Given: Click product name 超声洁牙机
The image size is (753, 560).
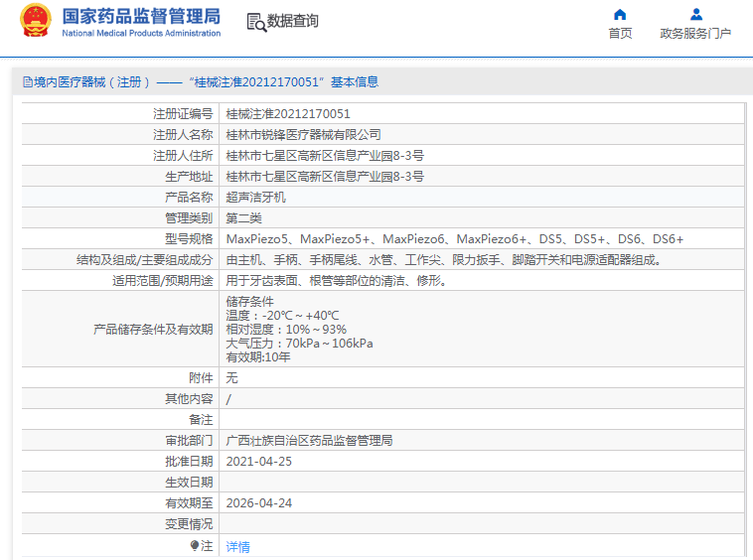Looking at the screenshot, I should [255, 198].
